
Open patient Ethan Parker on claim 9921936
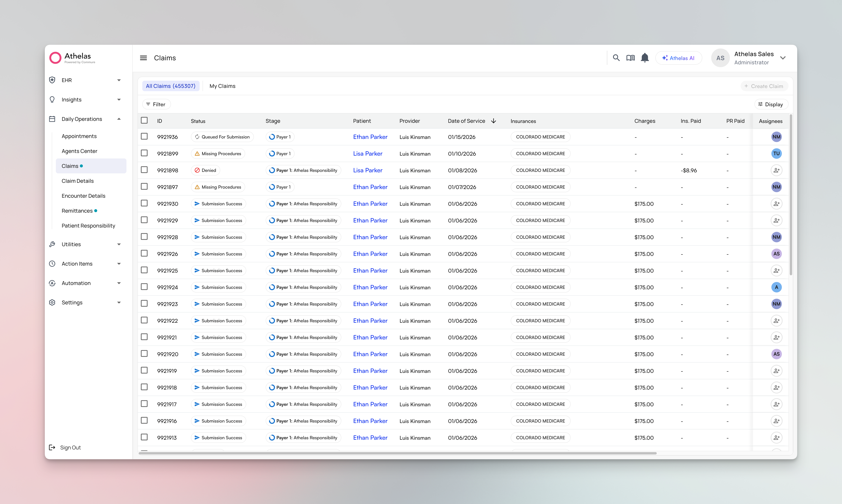(x=370, y=137)
